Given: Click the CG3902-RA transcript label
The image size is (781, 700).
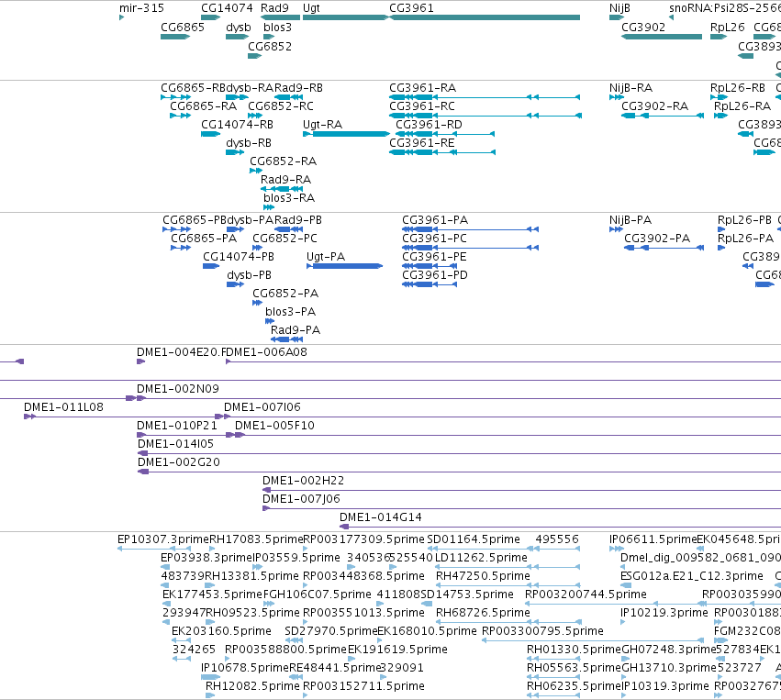Looking at the screenshot, I should [x=654, y=106].
